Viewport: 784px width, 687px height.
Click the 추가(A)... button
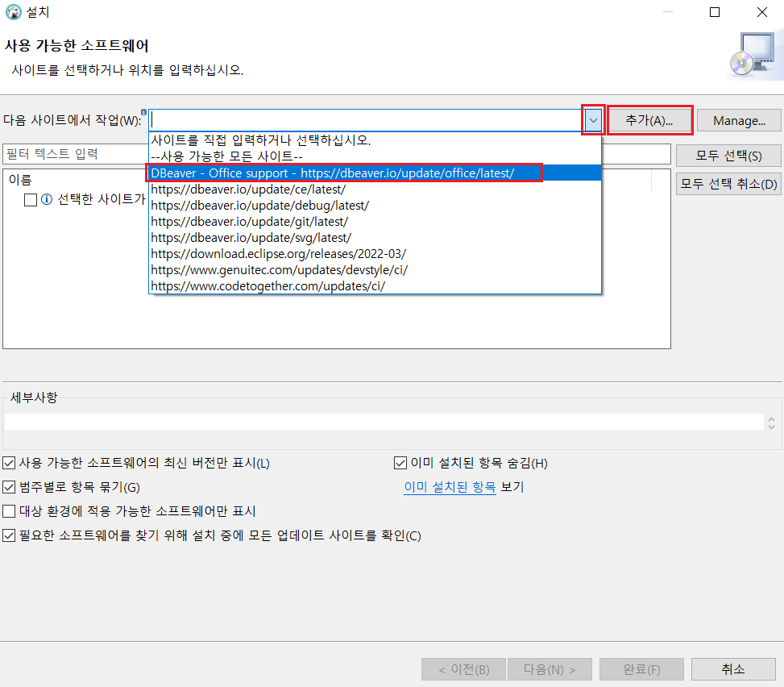(649, 120)
